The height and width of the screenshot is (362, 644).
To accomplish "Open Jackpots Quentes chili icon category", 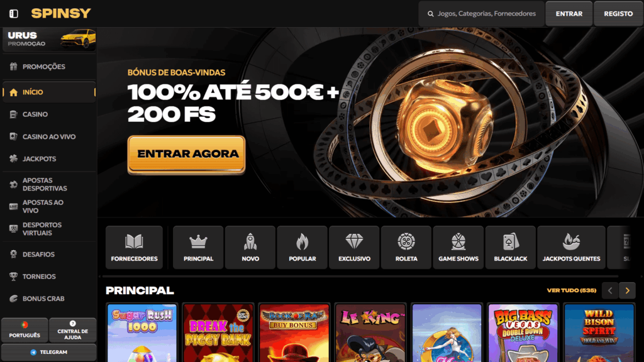I will coord(571,248).
